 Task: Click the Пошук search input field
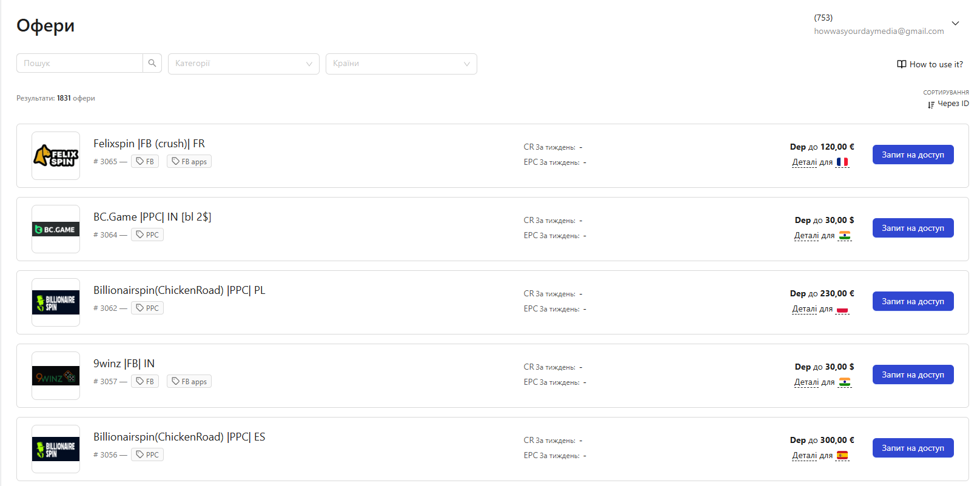(80, 63)
